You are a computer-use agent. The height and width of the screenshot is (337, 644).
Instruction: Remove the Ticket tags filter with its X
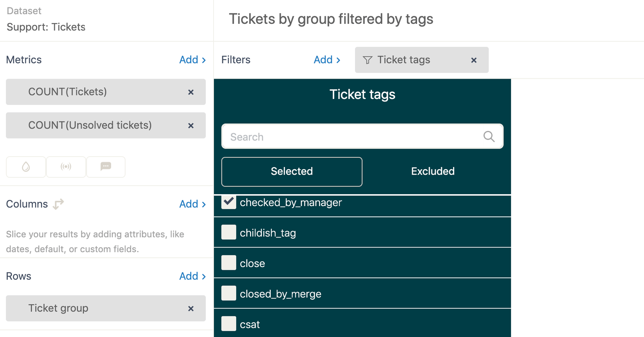(x=474, y=60)
